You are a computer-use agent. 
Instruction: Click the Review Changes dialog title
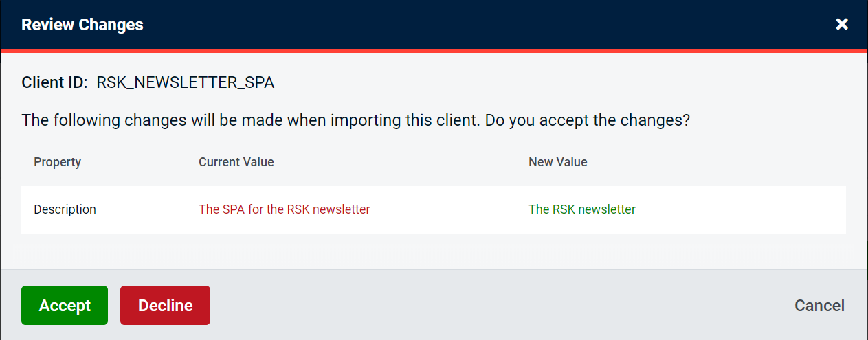(82, 25)
